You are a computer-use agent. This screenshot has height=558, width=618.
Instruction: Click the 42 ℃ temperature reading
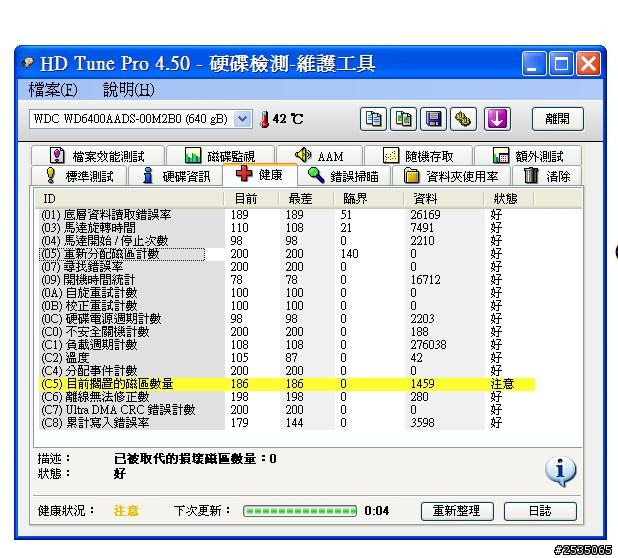click(x=288, y=119)
